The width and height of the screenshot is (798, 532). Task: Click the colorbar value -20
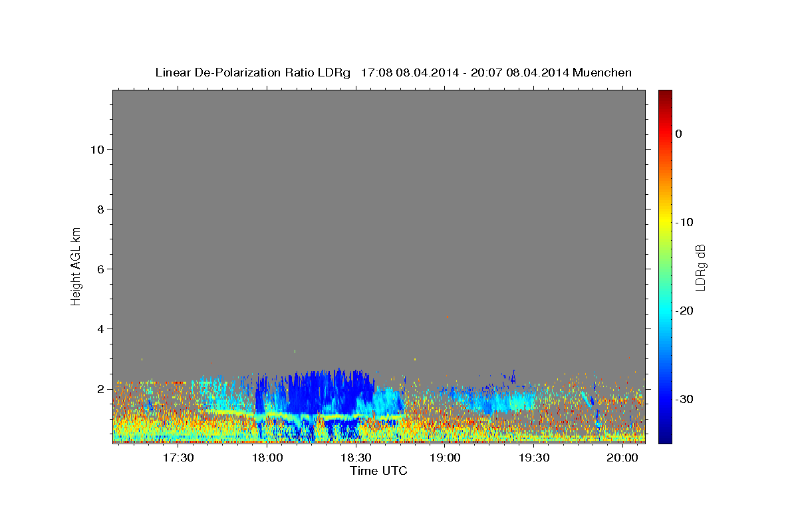pos(686,311)
